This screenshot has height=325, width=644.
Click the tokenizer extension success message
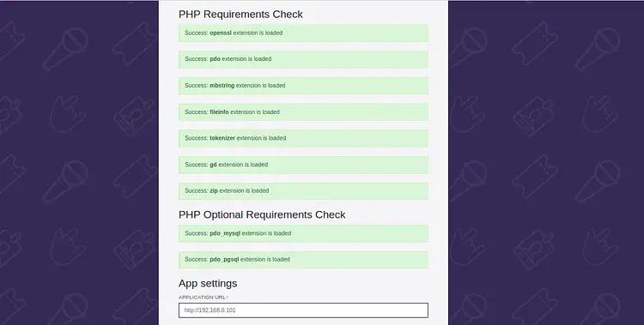[x=303, y=138]
